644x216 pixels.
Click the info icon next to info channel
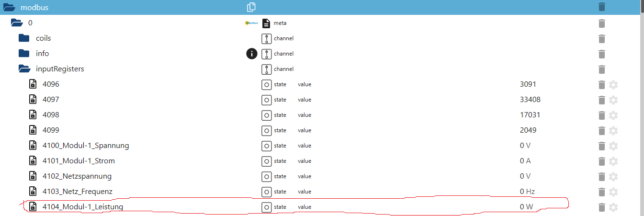(252, 54)
